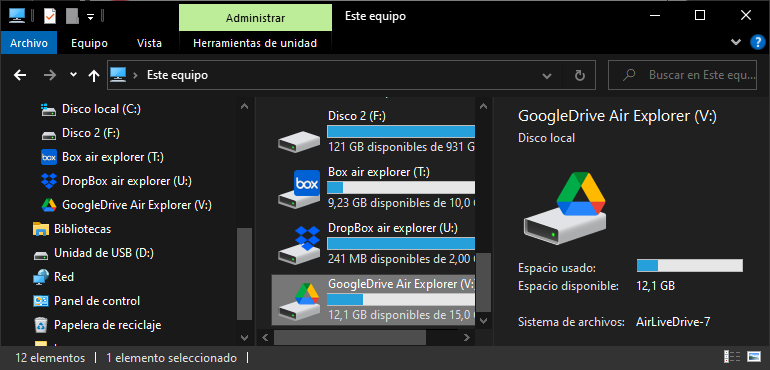Screen dimensions: 770x370
Task: Select Disco 2 (F:) in navigation tree
Action: pyautogui.click(x=91, y=133)
